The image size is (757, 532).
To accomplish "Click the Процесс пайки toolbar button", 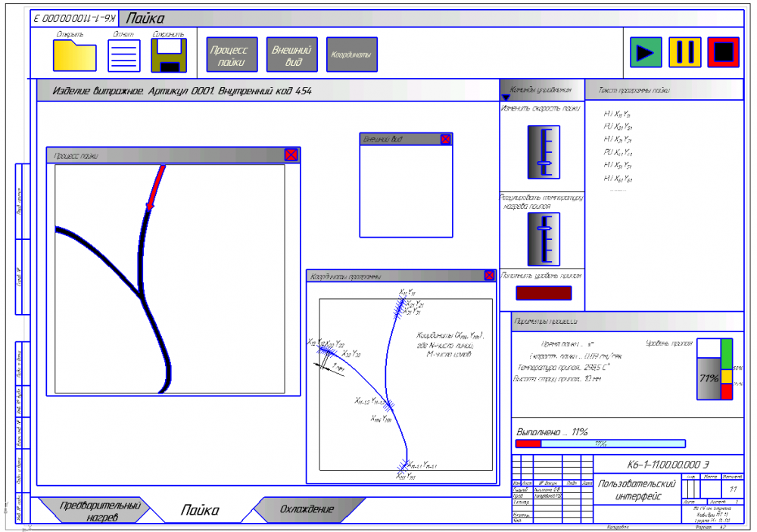I will click(x=231, y=55).
